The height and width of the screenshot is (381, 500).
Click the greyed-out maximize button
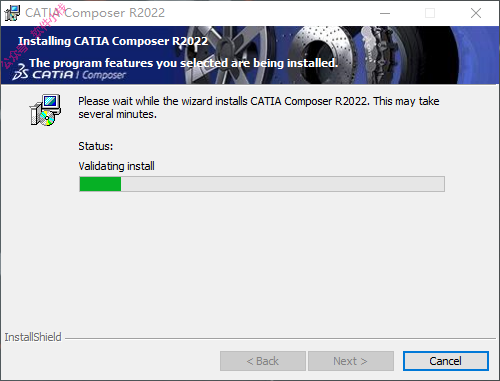[x=430, y=13]
